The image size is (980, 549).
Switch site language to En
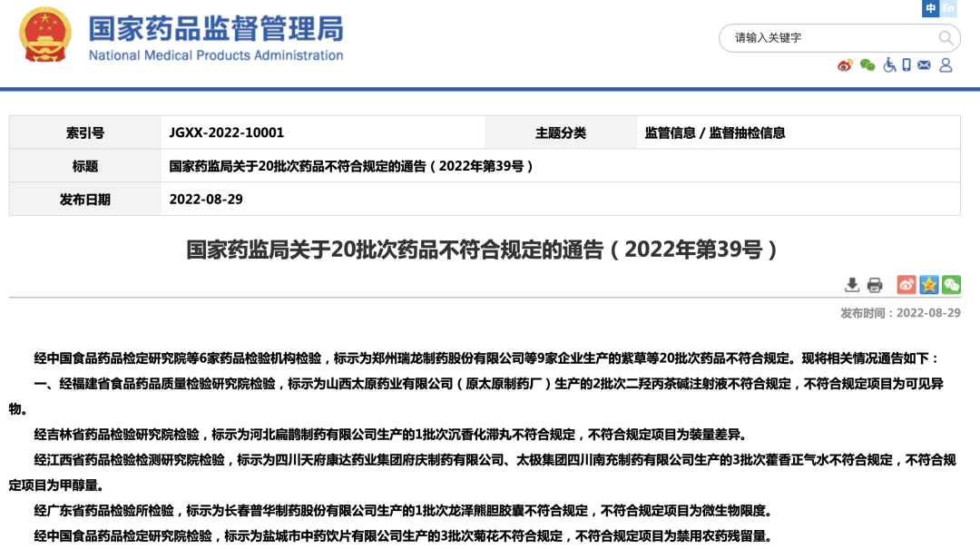pyautogui.click(x=948, y=9)
